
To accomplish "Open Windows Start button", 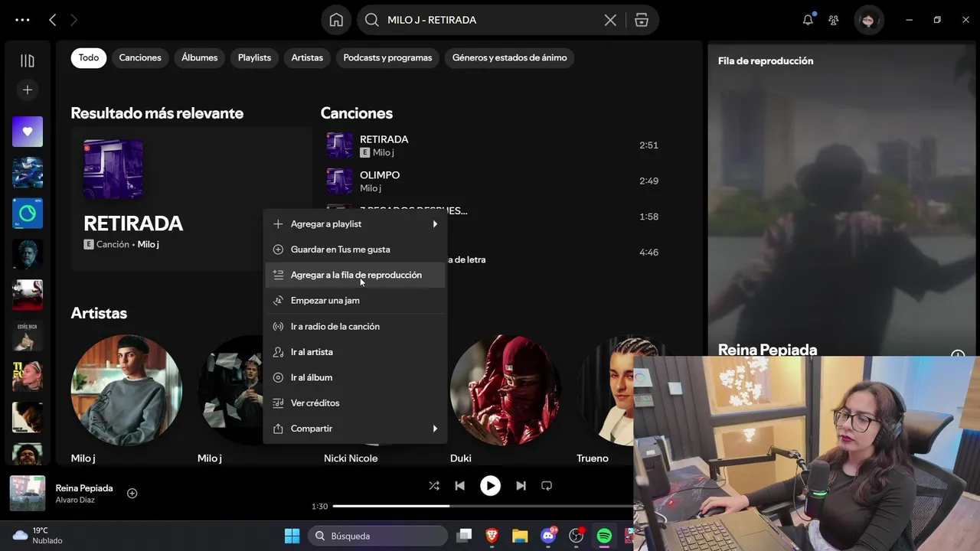I will tap(292, 536).
